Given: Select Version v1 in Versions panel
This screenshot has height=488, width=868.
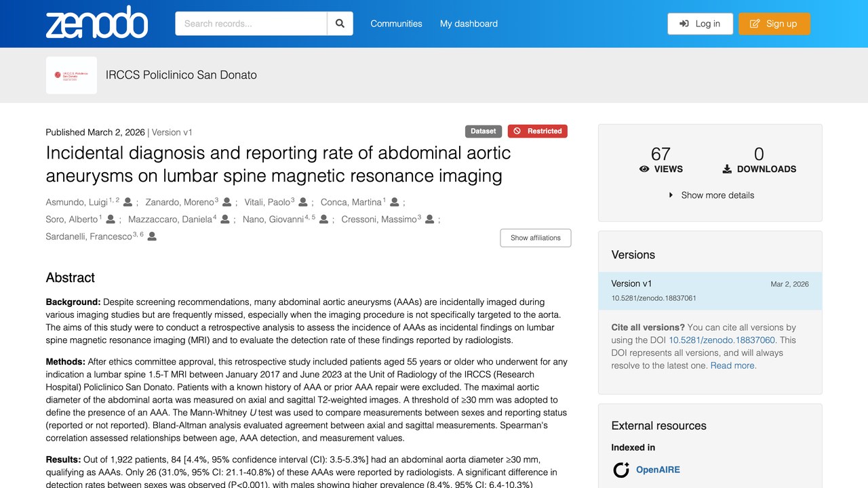Looking at the screenshot, I should tap(710, 291).
